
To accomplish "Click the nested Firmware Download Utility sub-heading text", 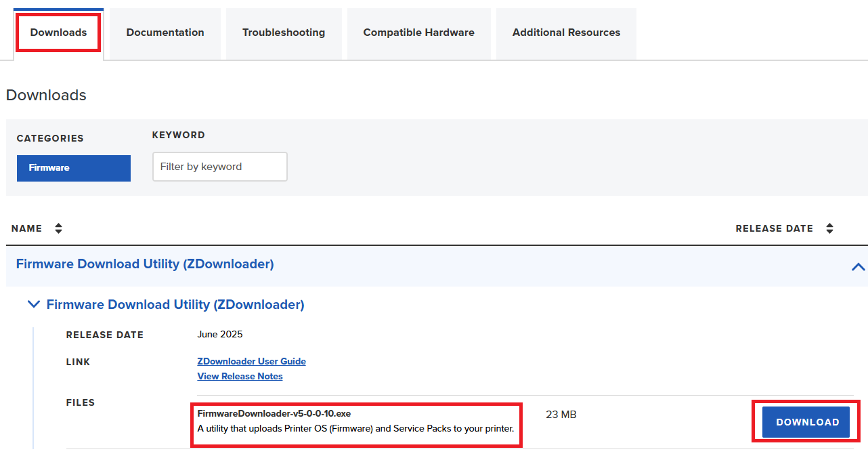I will tap(175, 305).
